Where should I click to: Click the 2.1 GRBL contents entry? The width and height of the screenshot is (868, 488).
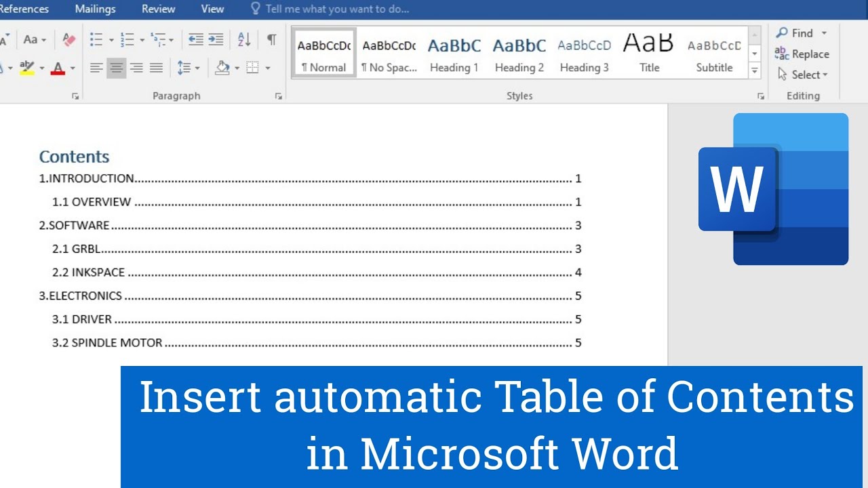pyautogui.click(x=317, y=249)
